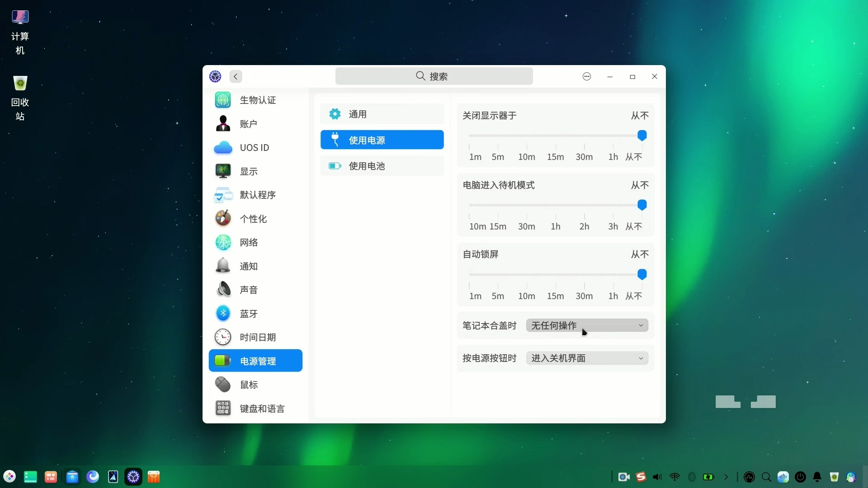This screenshot has width=868, height=488.
Task: Show the desktop from the green dock icon
Action: tap(30, 477)
